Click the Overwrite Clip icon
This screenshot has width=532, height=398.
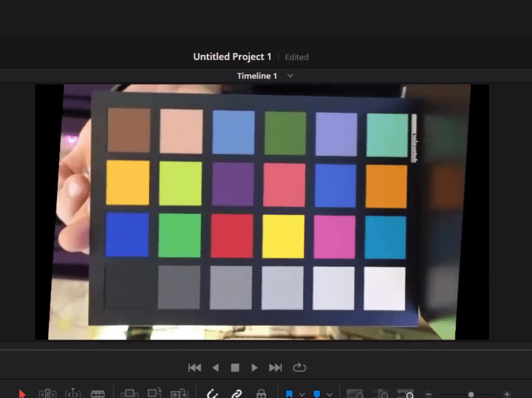155,393
